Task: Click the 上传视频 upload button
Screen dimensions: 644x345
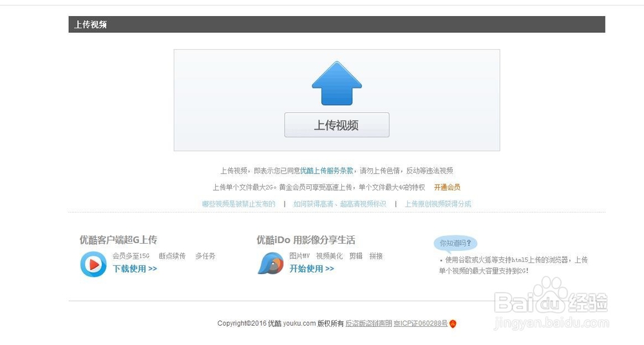Action: (337, 125)
